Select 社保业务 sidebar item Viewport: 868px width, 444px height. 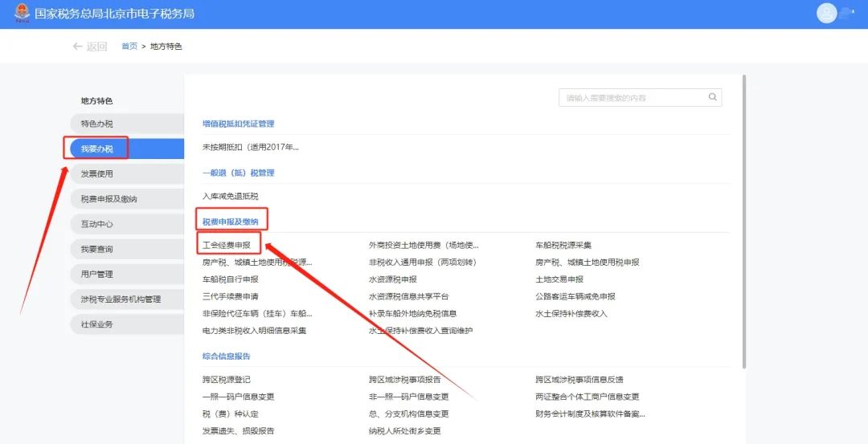pyautogui.click(x=97, y=324)
